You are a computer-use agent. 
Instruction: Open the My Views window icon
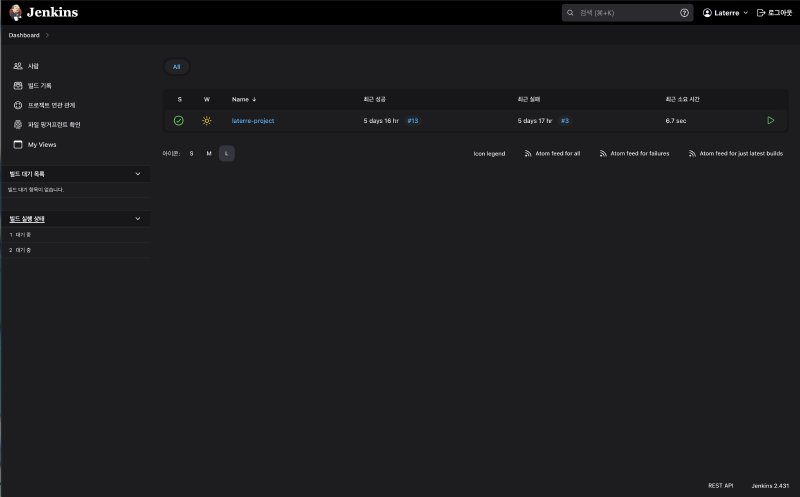pyautogui.click(x=18, y=144)
